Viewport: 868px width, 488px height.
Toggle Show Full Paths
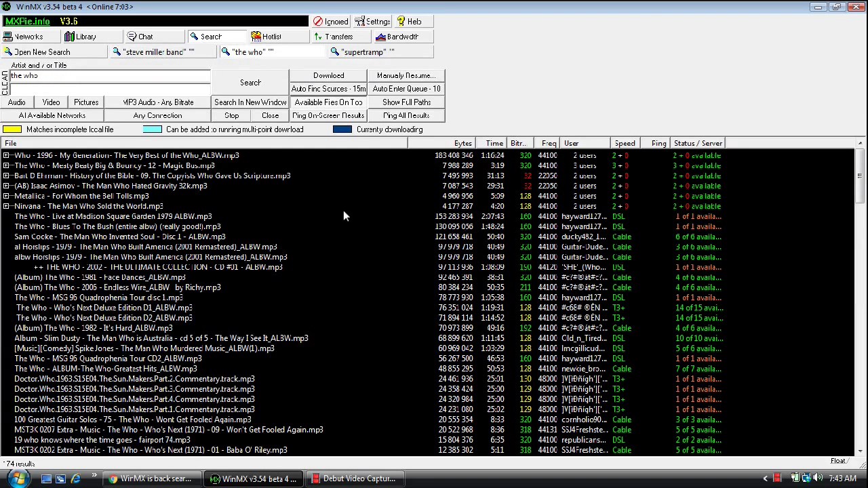tap(406, 102)
